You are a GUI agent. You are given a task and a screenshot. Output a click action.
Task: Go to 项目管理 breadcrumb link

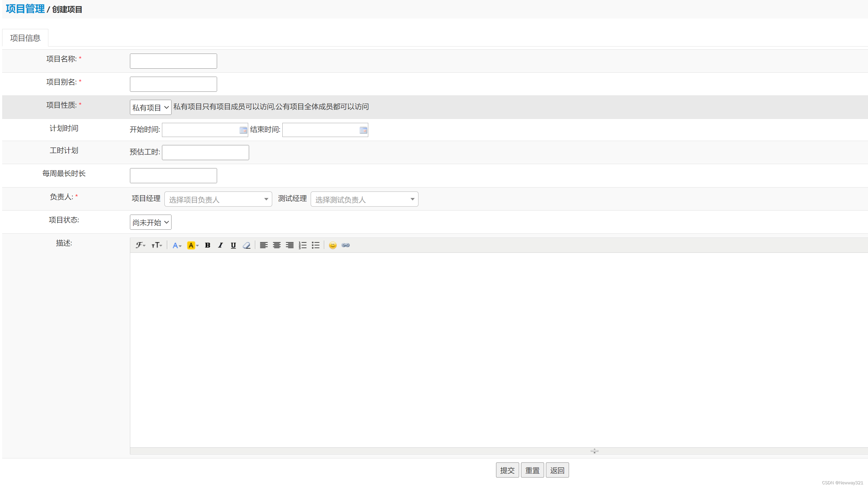[x=25, y=9]
